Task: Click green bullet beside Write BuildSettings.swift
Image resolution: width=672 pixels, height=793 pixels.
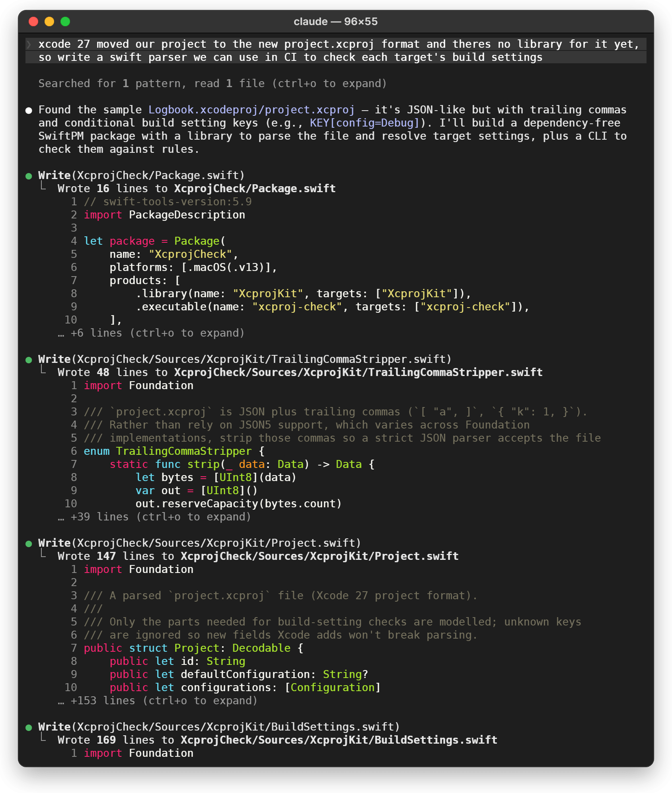Action: click(x=29, y=727)
